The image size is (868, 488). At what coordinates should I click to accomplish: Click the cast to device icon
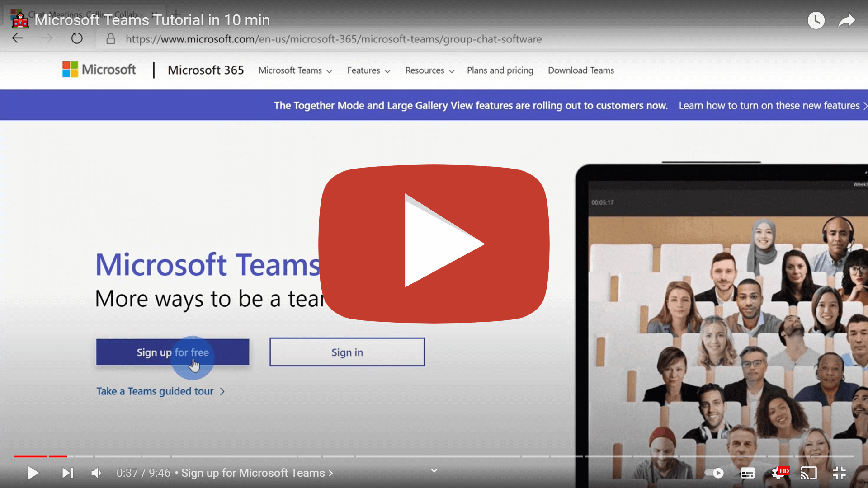[x=807, y=473]
